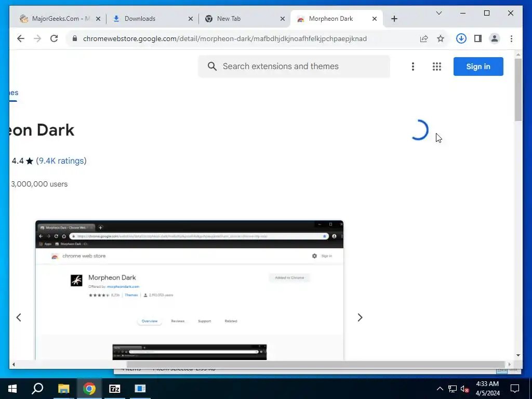Screen dimensions: 532x399
Task: Close the New Tab tab
Action: [x=283, y=19]
